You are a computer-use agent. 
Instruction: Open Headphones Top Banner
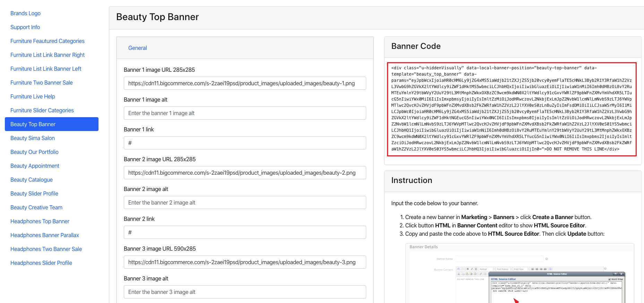[x=40, y=221]
